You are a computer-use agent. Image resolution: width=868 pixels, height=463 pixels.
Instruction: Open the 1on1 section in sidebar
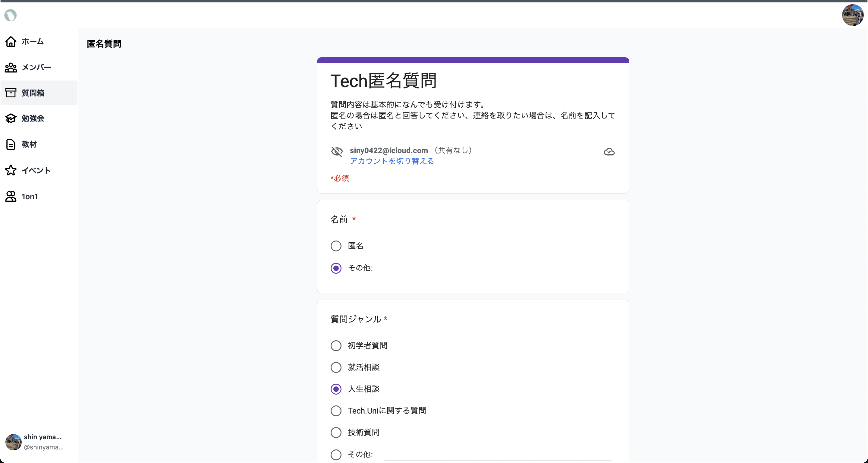click(29, 197)
